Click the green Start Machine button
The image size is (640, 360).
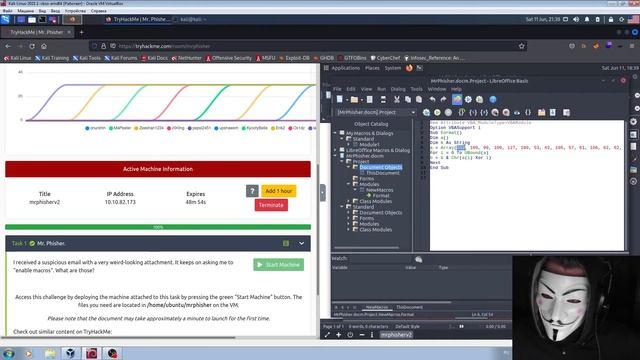[278, 265]
